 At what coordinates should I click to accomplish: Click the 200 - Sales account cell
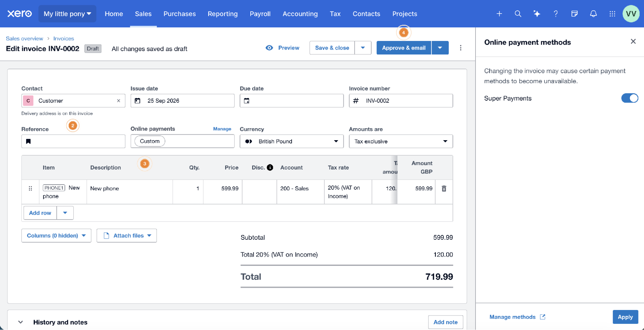tap(300, 192)
